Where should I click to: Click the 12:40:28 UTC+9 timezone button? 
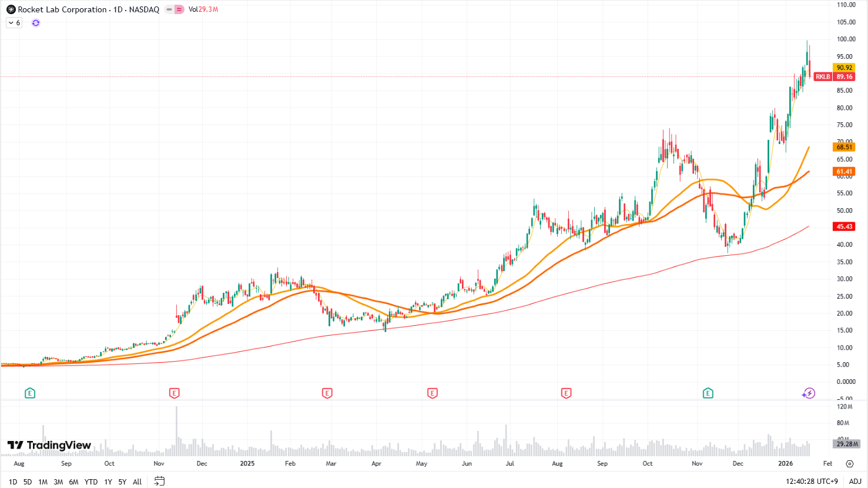(x=812, y=482)
